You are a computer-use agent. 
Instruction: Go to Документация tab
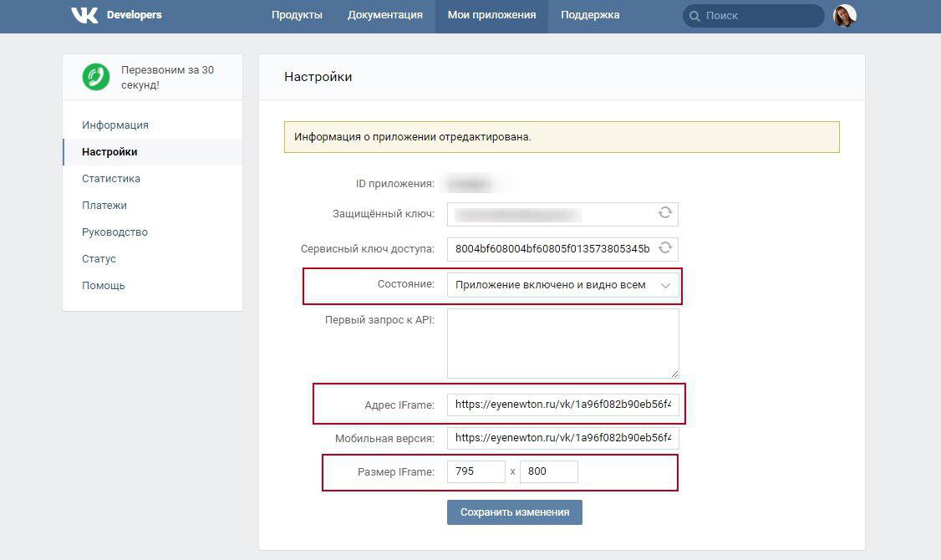point(384,15)
